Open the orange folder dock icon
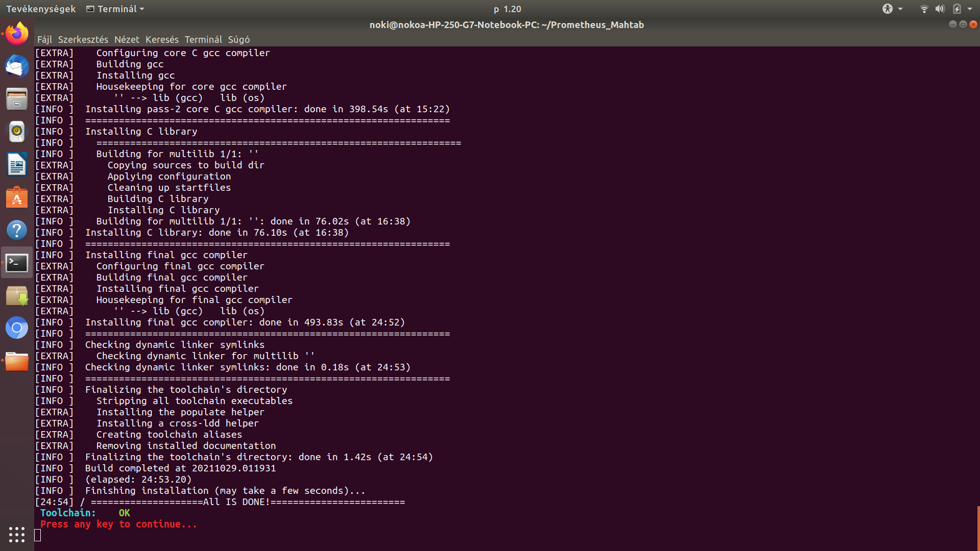 [x=17, y=361]
